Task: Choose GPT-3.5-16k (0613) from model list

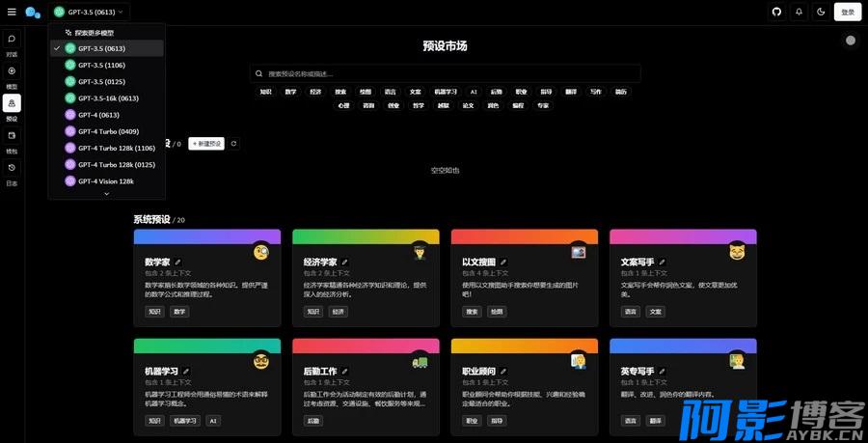Action: [x=107, y=98]
